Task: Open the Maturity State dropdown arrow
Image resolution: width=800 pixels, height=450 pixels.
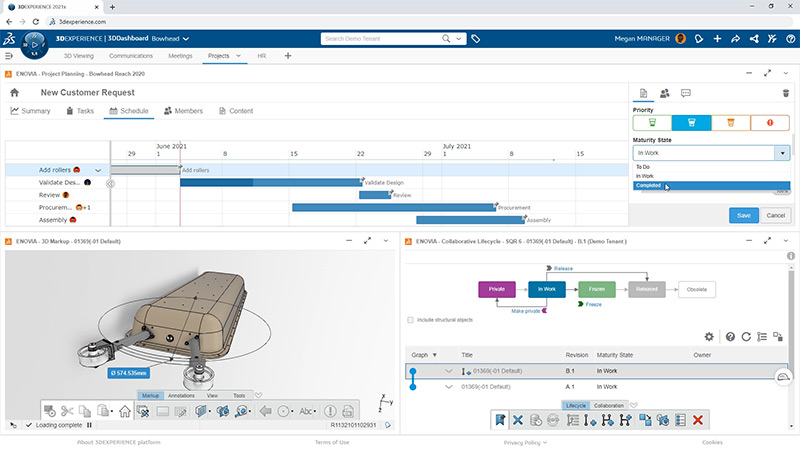Action: click(781, 154)
